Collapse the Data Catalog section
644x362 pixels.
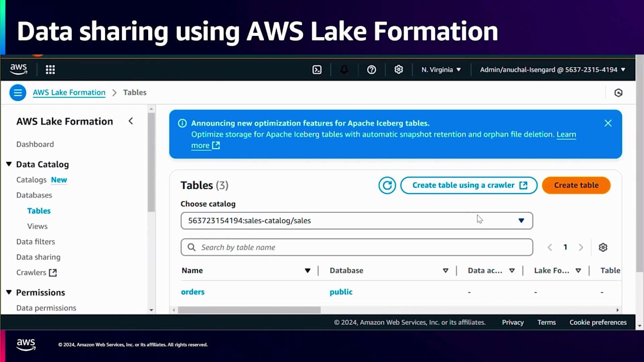tap(9, 164)
